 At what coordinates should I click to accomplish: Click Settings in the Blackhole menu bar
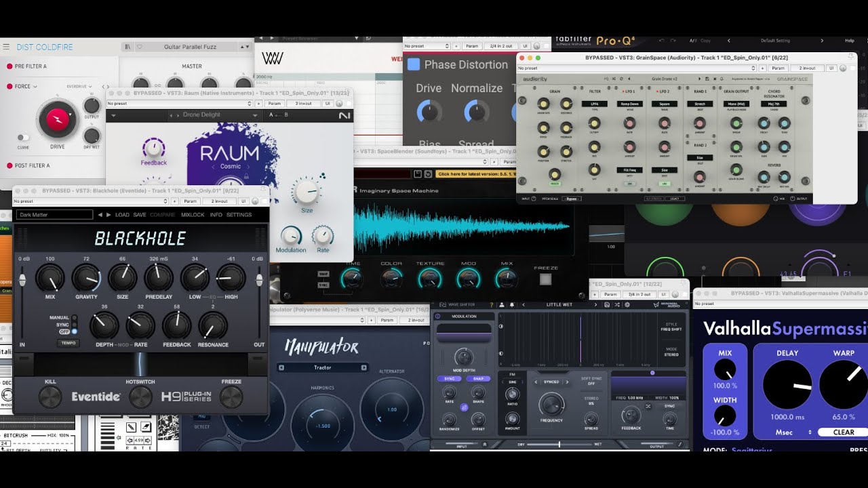pos(239,215)
